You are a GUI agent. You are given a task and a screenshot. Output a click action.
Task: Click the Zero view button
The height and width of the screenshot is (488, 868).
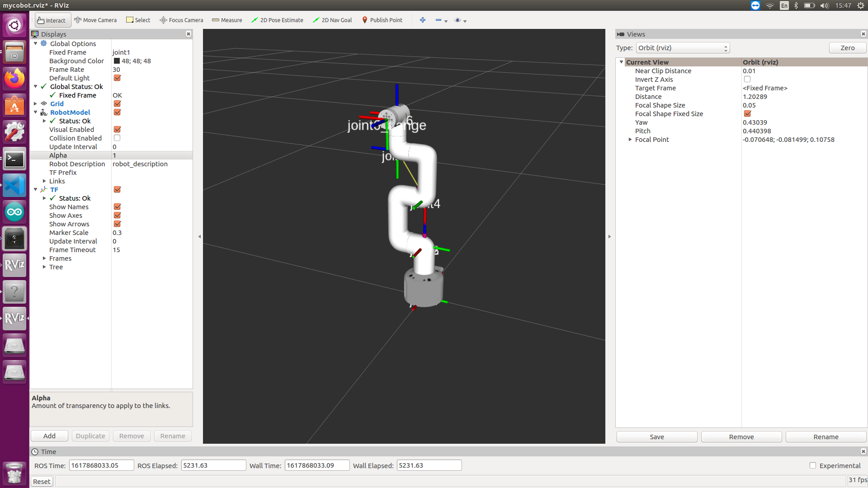(848, 48)
